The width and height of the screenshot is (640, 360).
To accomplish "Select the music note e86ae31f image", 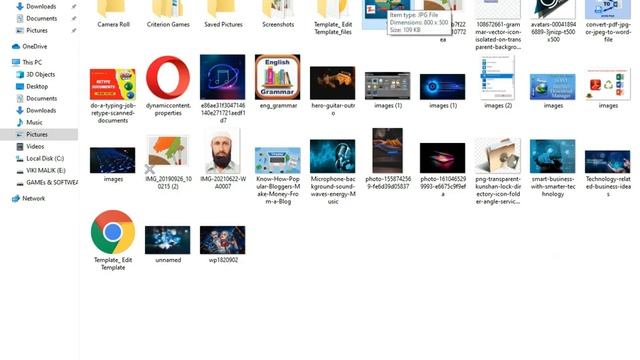I will 223,89.
